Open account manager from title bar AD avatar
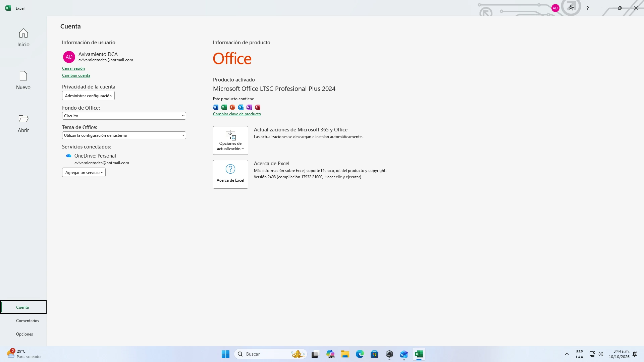The width and height of the screenshot is (644, 362). coord(555,8)
